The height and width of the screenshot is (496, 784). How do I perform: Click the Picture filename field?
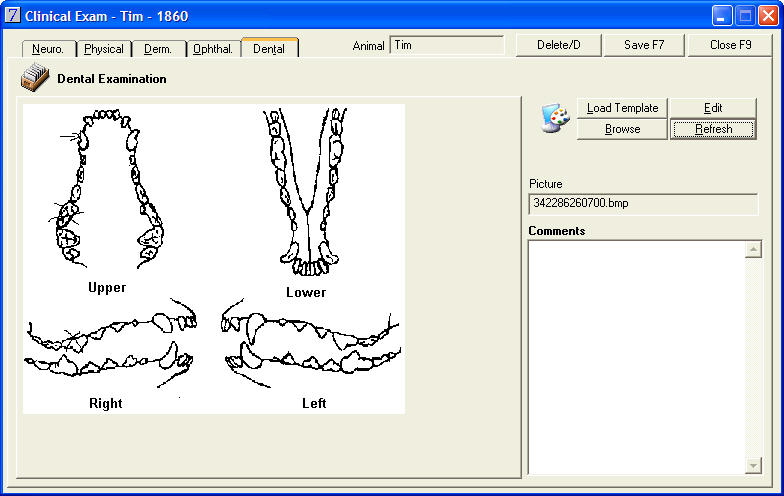pos(643,204)
